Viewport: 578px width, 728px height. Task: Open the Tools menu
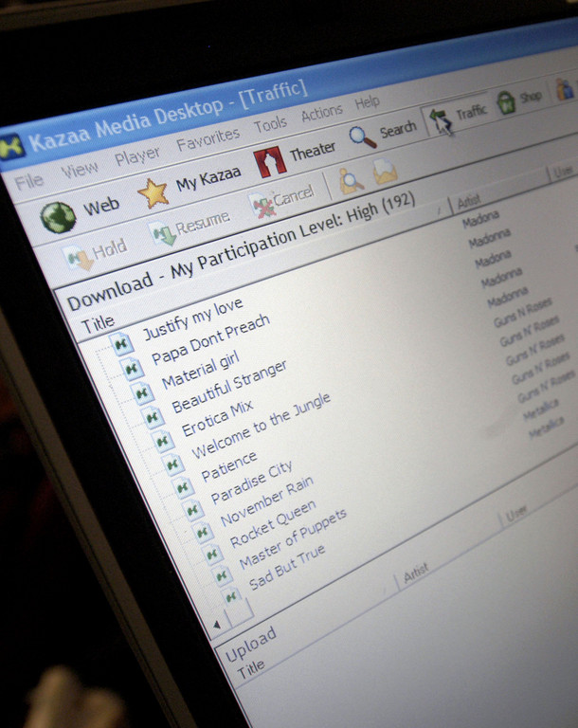tap(270, 124)
